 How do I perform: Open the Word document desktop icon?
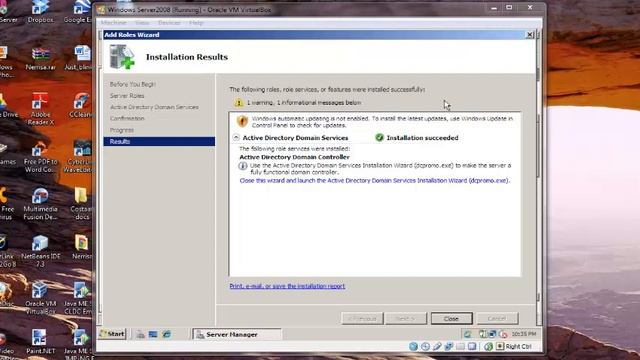click(80, 58)
